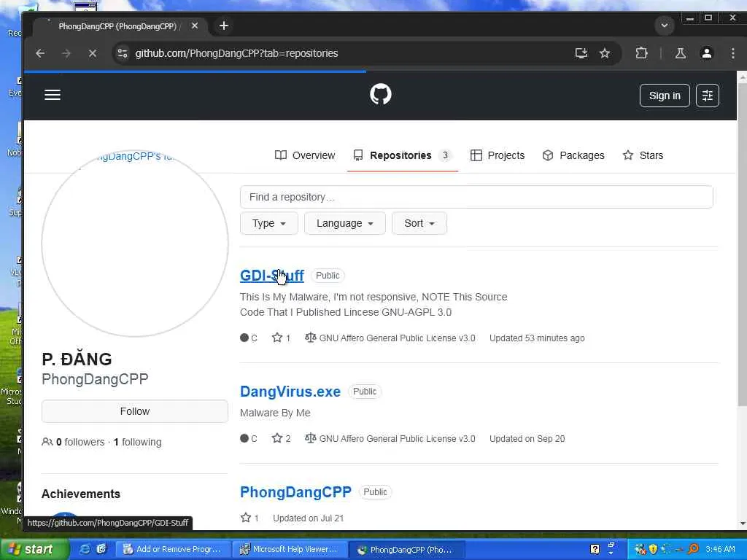
Task: Click the install app icon in address bar
Action: (581, 53)
